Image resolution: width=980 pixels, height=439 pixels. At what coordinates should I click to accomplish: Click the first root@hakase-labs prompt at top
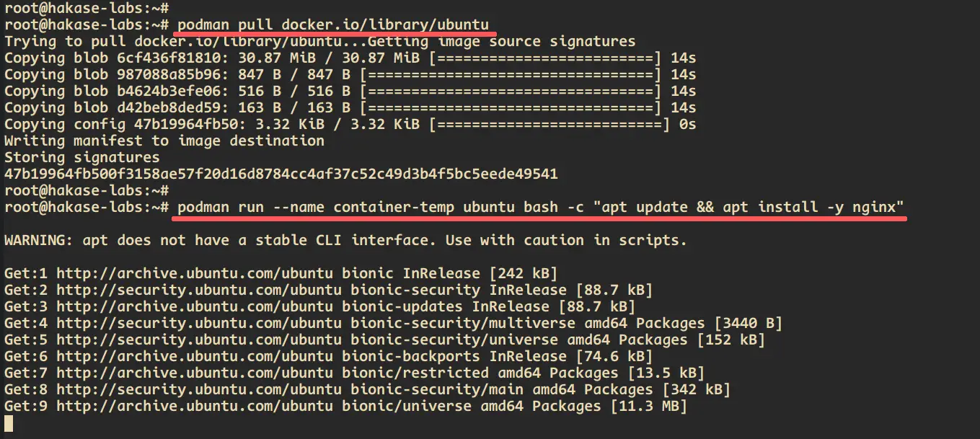(x=87, y=8)
